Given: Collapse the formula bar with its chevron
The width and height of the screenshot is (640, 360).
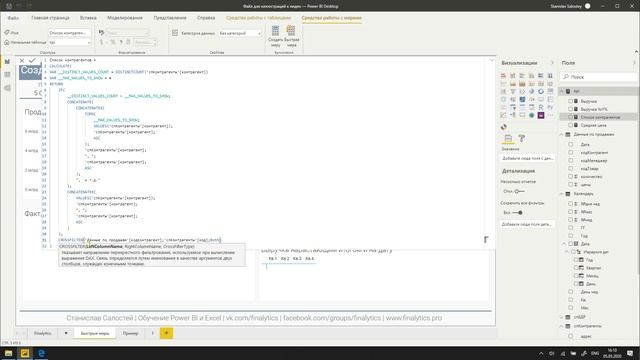Looking at the screenshot, I should click(491, 60).
